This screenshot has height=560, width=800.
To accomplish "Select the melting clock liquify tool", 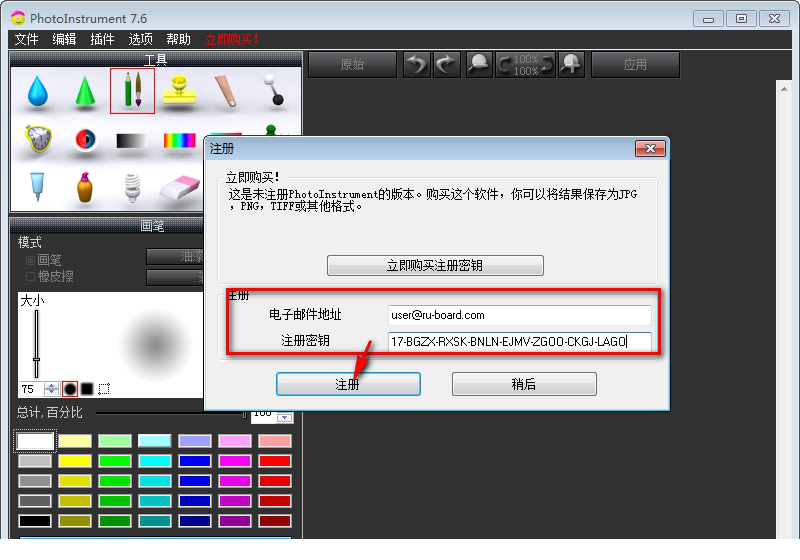I will pos(38,138).
